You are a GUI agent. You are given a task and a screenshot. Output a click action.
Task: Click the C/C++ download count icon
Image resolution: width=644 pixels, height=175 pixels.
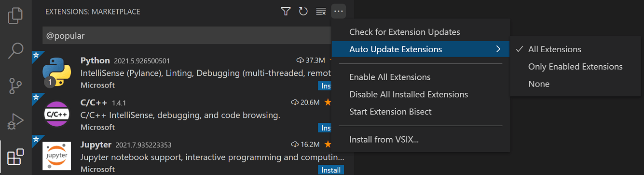295,102
